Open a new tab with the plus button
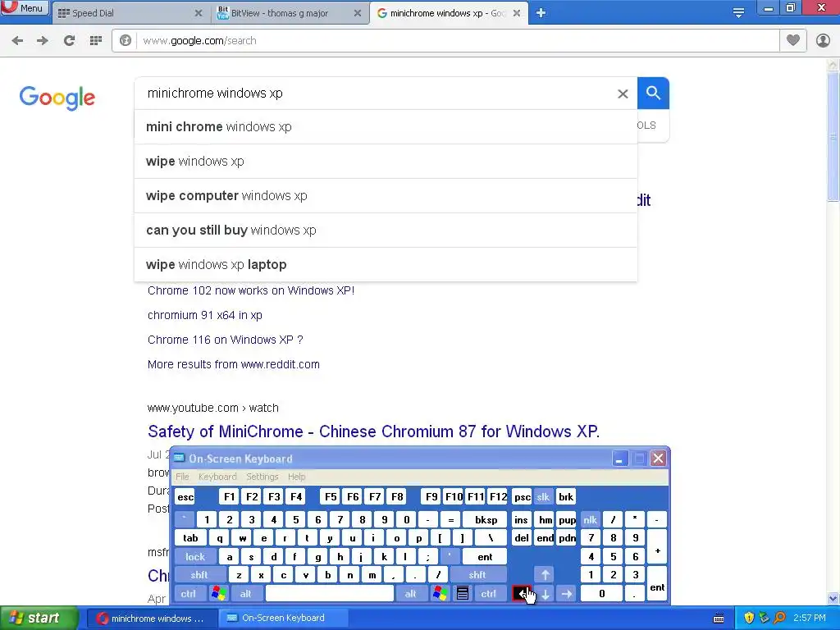 541,13
